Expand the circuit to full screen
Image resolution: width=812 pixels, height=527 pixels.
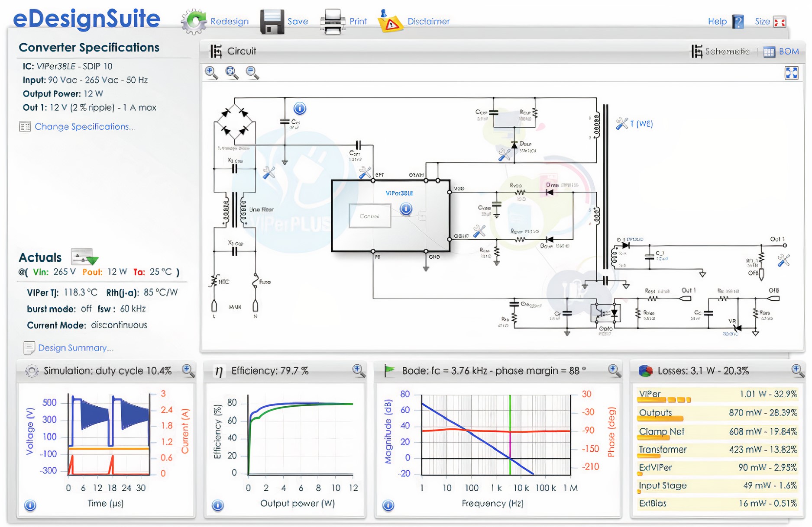point(791,73)
